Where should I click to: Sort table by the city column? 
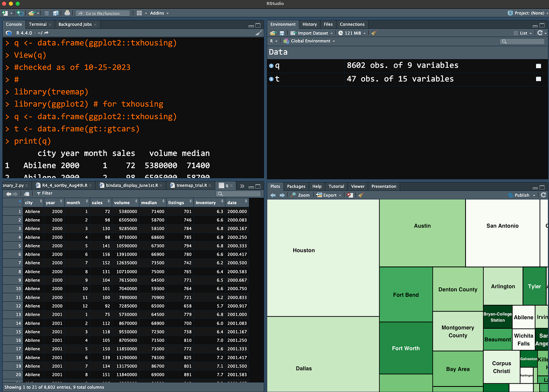click(33, 203)
